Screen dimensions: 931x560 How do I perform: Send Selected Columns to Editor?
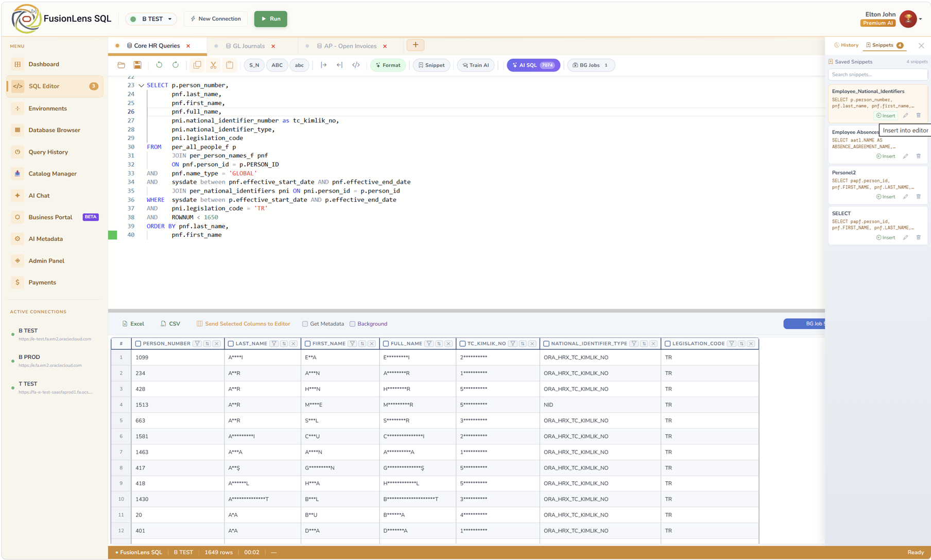[x=243, y=324]
